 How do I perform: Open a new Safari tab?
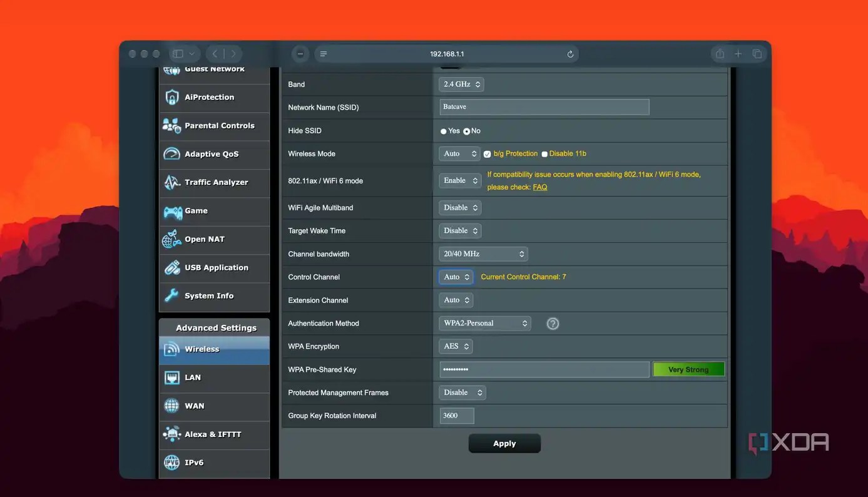pos(738,54)
